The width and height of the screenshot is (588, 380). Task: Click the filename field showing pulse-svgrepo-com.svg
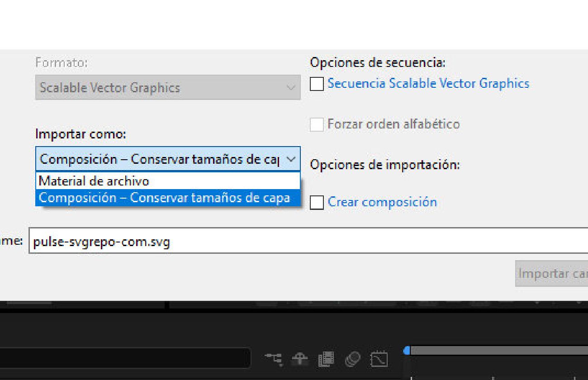click(181, 241)
